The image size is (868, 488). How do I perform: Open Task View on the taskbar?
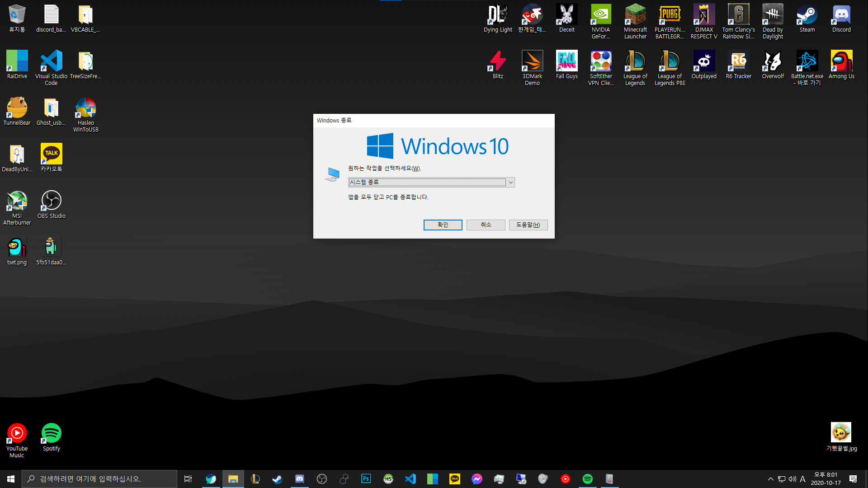point(188,479)
